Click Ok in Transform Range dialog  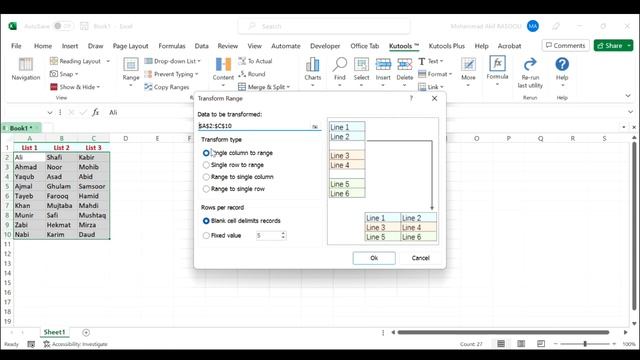[x=374, y=258]
